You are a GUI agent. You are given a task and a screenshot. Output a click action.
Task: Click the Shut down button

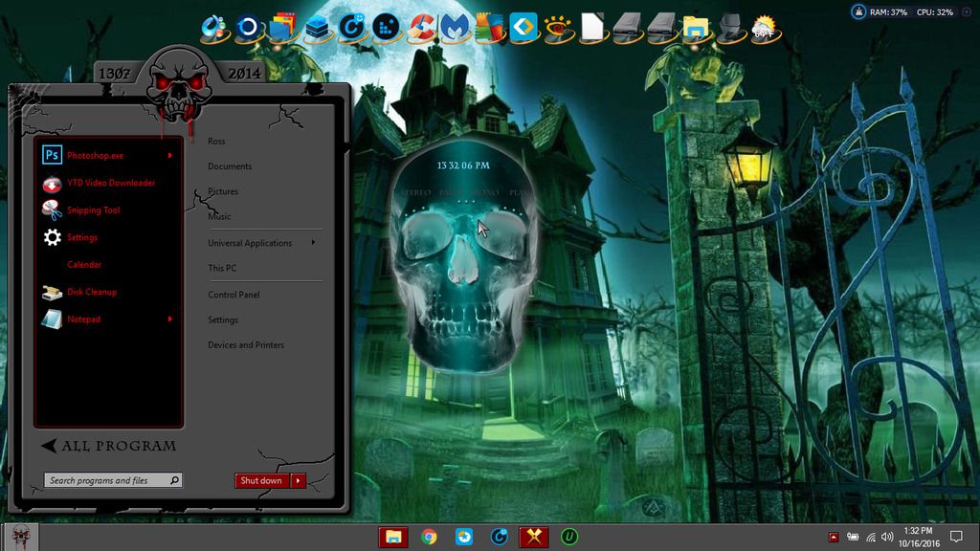click(261, 480)
